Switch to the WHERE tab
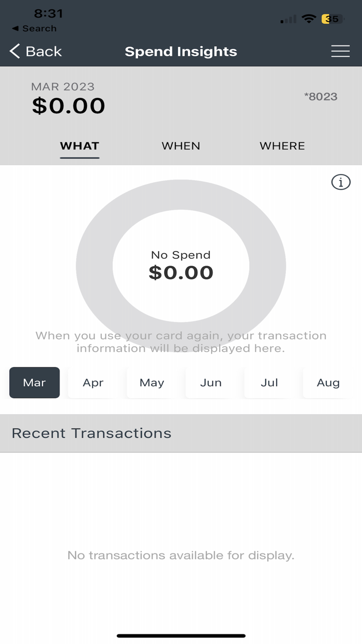The image size is (362, 644). pyautogui.click(x=282, y=146)
